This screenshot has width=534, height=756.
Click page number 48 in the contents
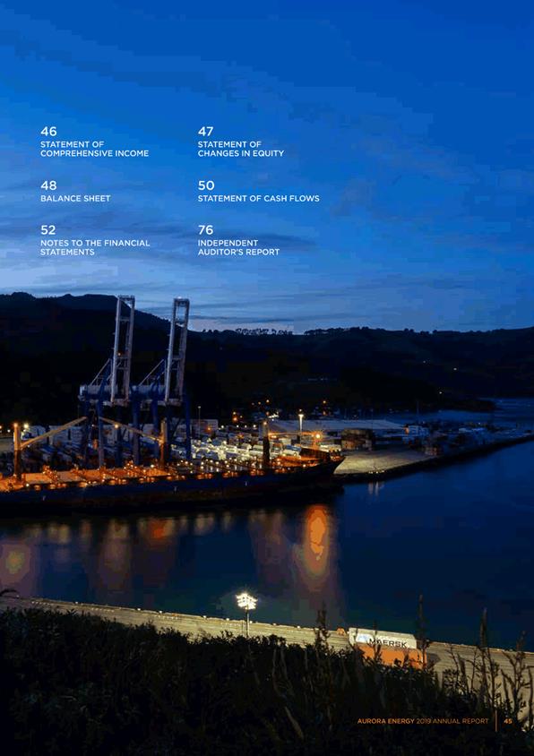coord(48,185)
